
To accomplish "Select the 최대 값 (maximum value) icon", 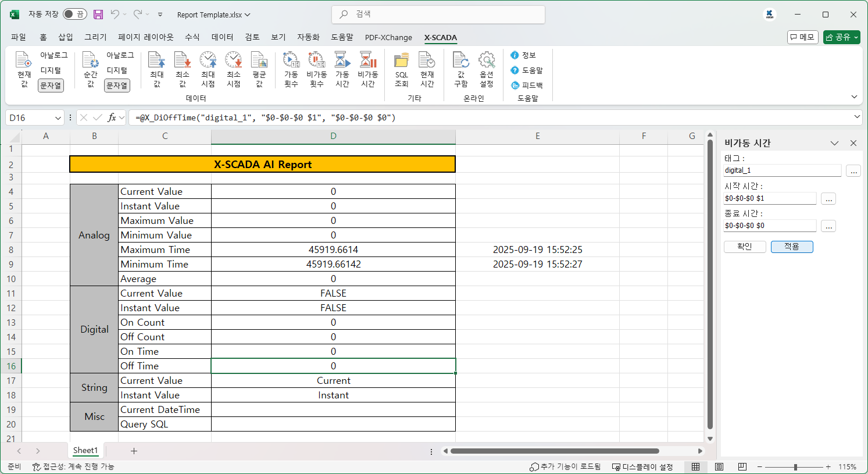I will (156, 69).
